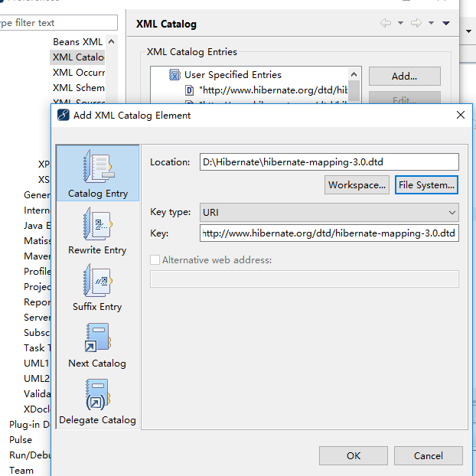476x476 pixels.
Task: Select the Maven tree item
Action: [37, 256]
